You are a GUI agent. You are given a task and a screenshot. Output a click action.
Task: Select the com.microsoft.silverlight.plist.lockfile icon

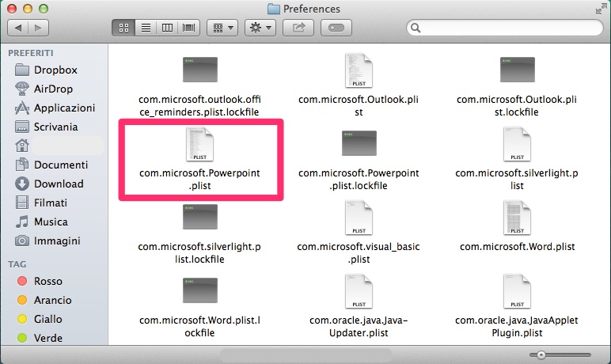tap(200, 217)
